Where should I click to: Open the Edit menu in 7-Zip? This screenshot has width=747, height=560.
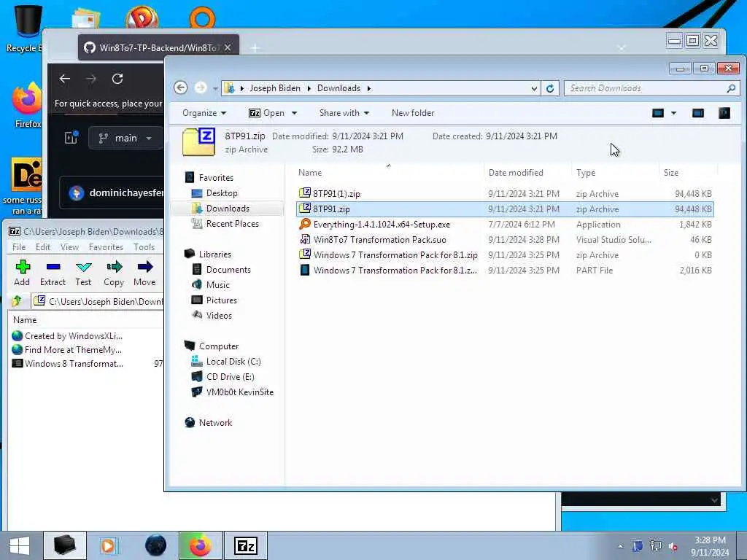43,246
